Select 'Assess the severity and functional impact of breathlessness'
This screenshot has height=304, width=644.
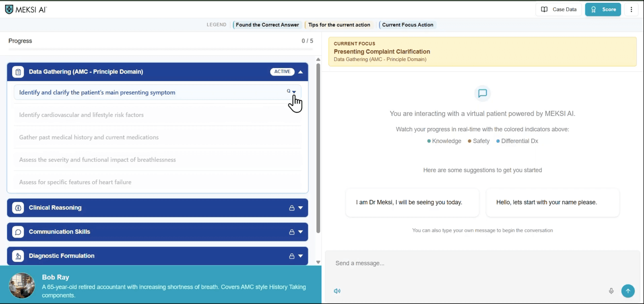point(157,160)
